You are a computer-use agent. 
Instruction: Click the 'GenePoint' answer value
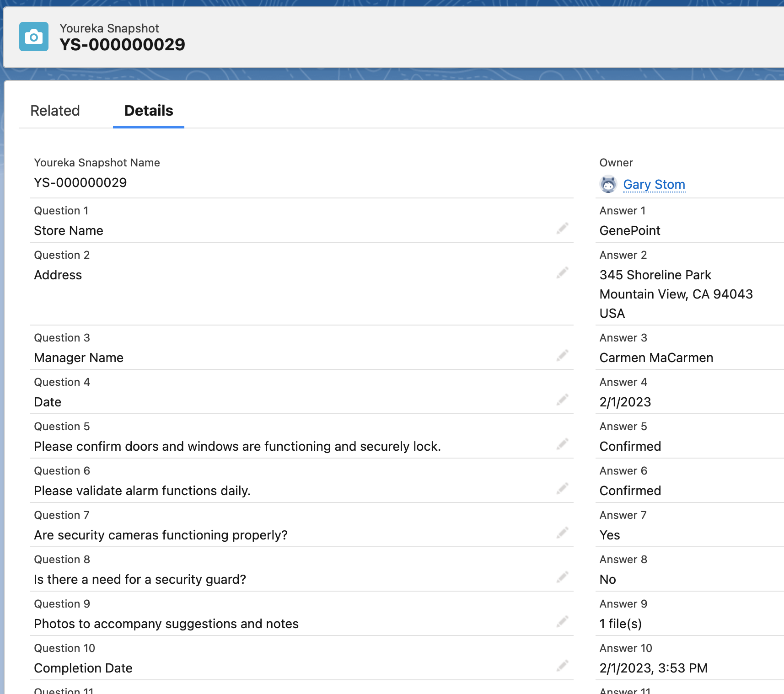630,231
